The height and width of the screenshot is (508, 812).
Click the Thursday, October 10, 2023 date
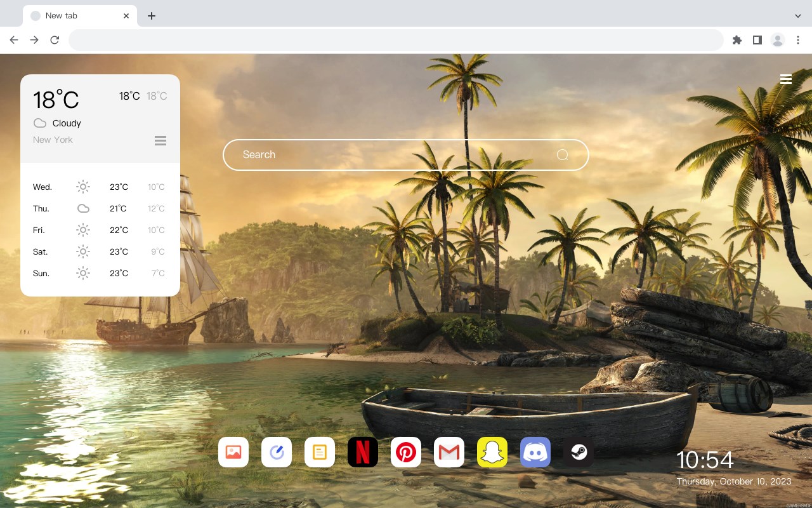click(734, 481)
